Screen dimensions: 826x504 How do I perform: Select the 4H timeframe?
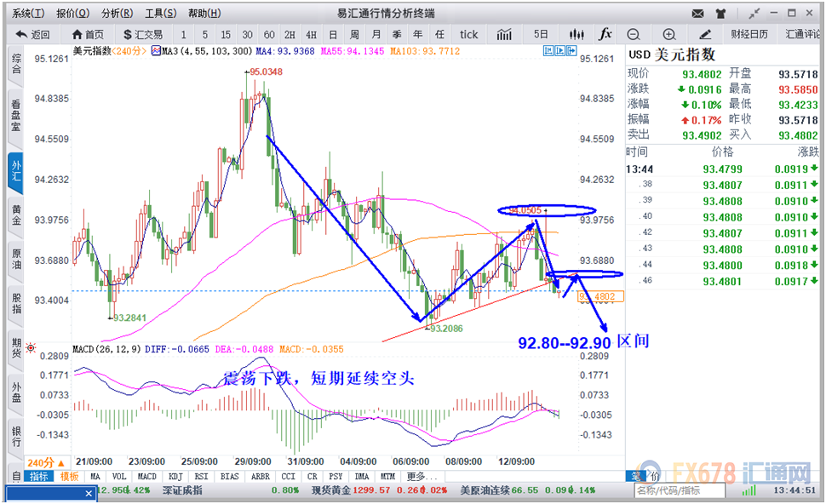point(312,35)
